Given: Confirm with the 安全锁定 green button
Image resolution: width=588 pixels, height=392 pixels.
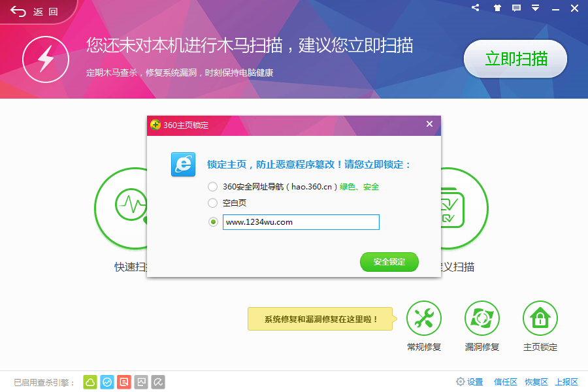Looking at the screenshot, I should point(389,261).
